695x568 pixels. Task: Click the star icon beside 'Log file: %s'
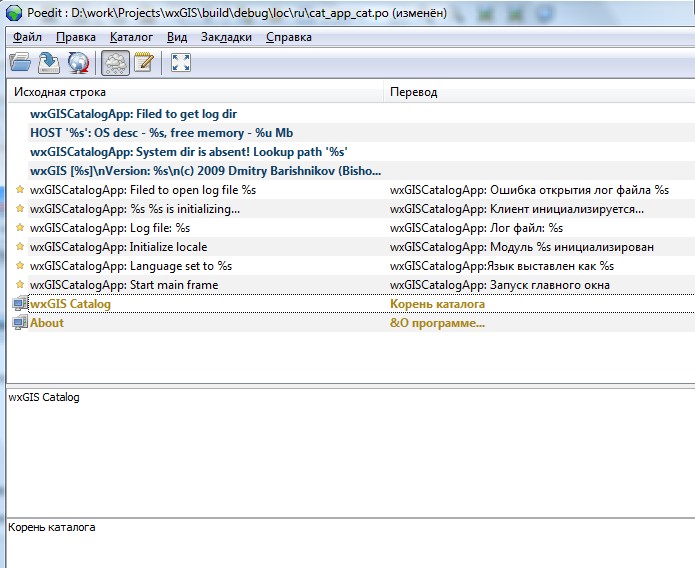tap(19, 228)
